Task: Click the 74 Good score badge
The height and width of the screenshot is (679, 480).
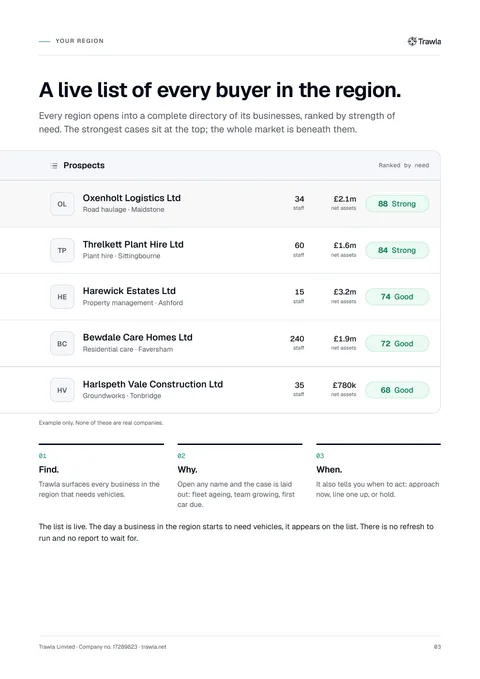Action: [x=397, y=297]
